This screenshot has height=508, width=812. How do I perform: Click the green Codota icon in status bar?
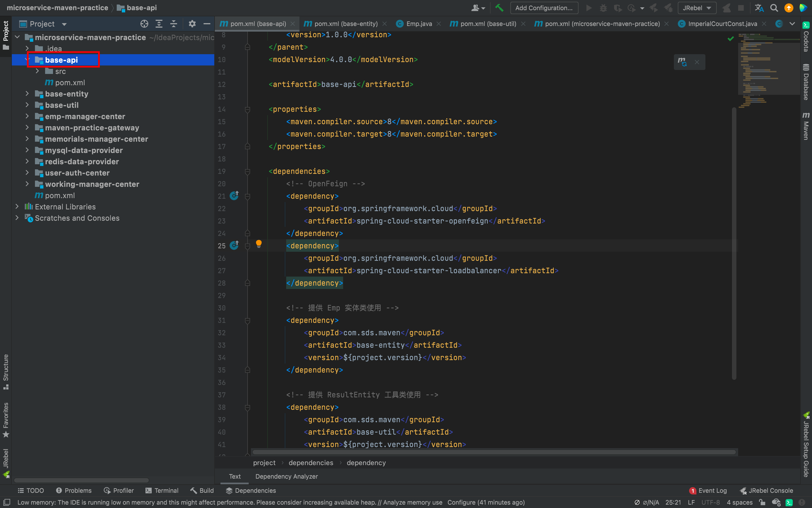(789, 502)
